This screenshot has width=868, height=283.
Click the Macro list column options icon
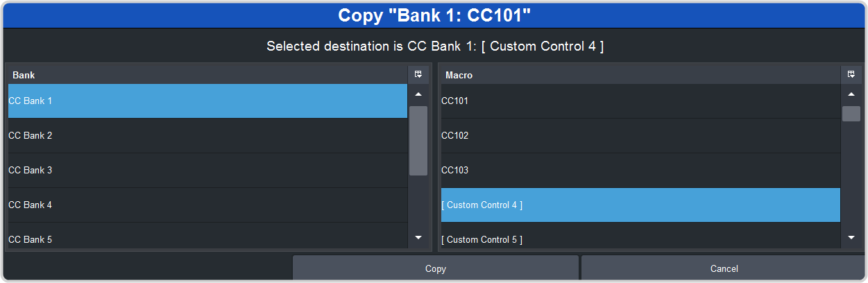(851, 74)
